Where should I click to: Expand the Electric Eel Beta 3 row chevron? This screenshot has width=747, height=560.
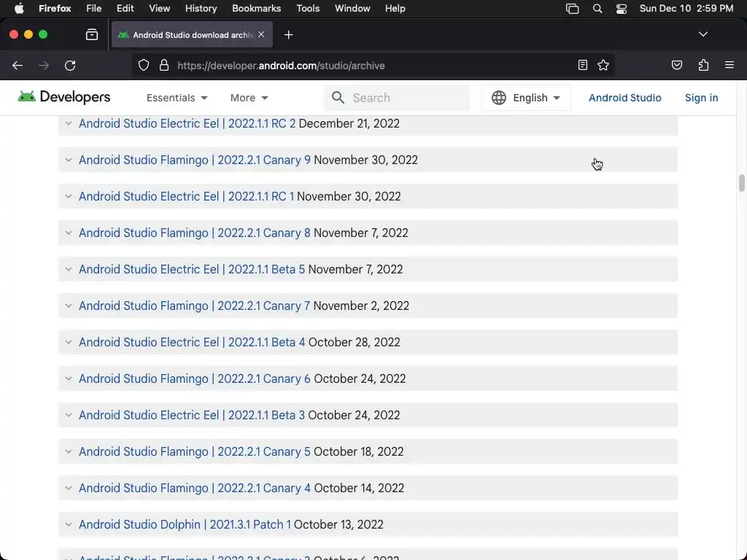(x=69, y=415)
